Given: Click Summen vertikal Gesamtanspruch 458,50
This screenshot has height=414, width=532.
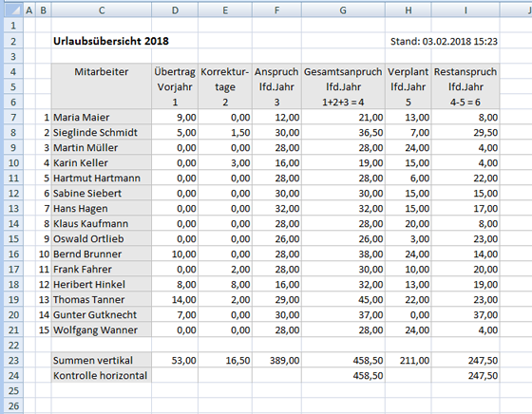Looking at the screenshot, I should [x=343, y=360].
